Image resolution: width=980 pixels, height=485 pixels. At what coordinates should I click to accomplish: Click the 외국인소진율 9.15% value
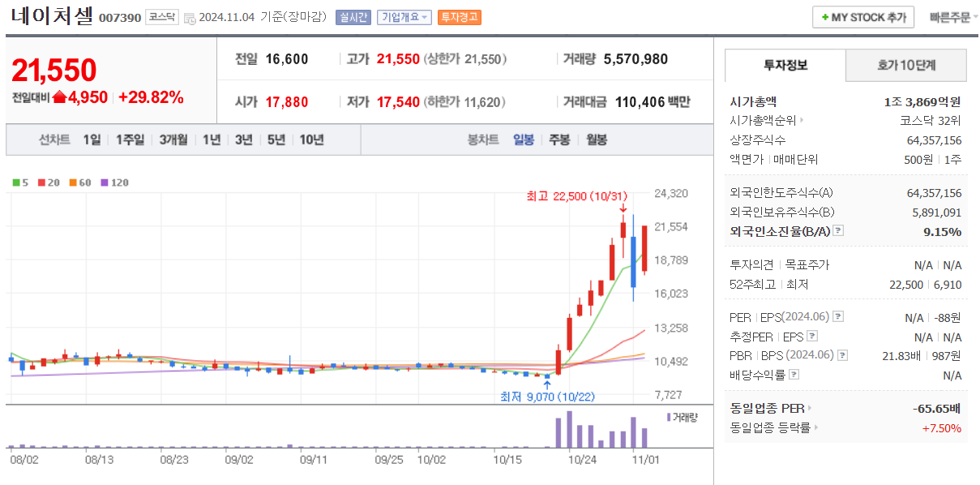(941, 231)
